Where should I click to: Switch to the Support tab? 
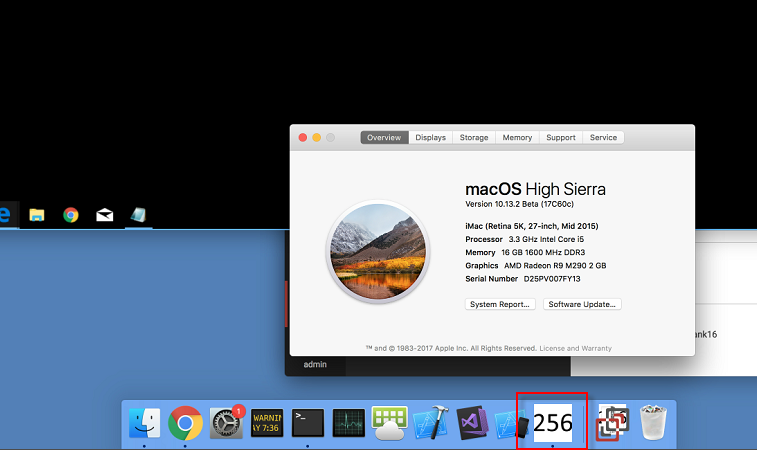pos(561,138)
